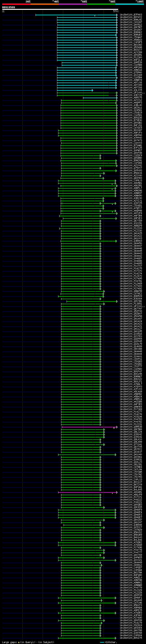146x644 pixels.
Task: Open the UniRef100_B7FH03 hit label
Action: coord(131,15)
